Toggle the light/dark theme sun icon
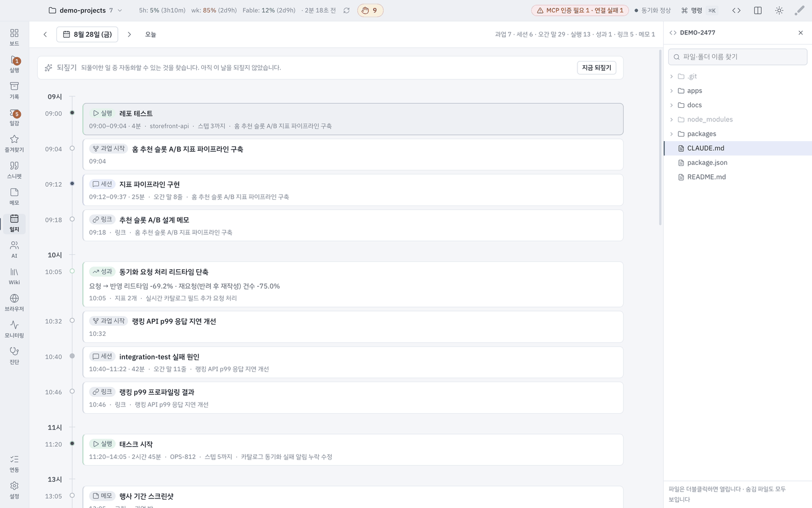812x508 pixels. [x=779, y=10]
